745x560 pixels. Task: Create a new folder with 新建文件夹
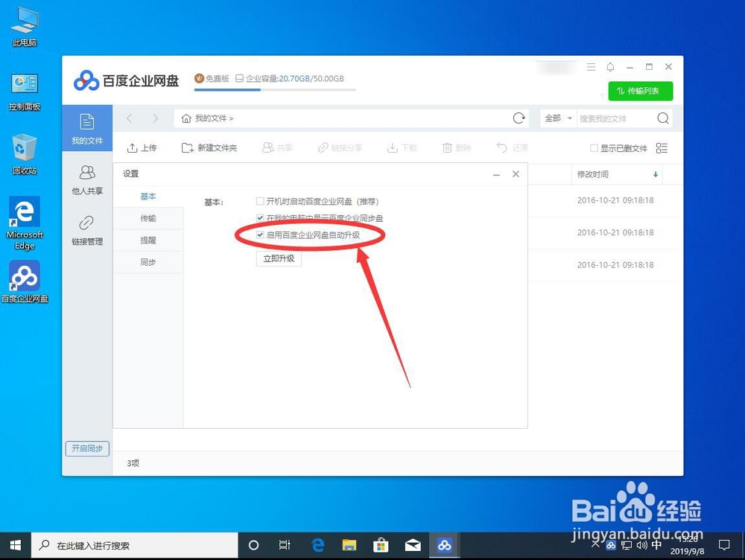tap(209, 148)
